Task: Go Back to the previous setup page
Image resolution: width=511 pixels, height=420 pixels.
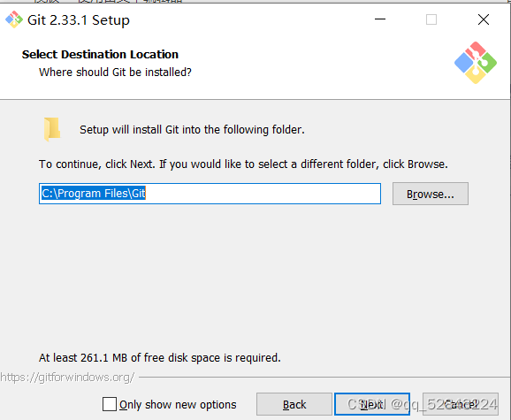Action: pyautogui.click(x=294, y=404)
